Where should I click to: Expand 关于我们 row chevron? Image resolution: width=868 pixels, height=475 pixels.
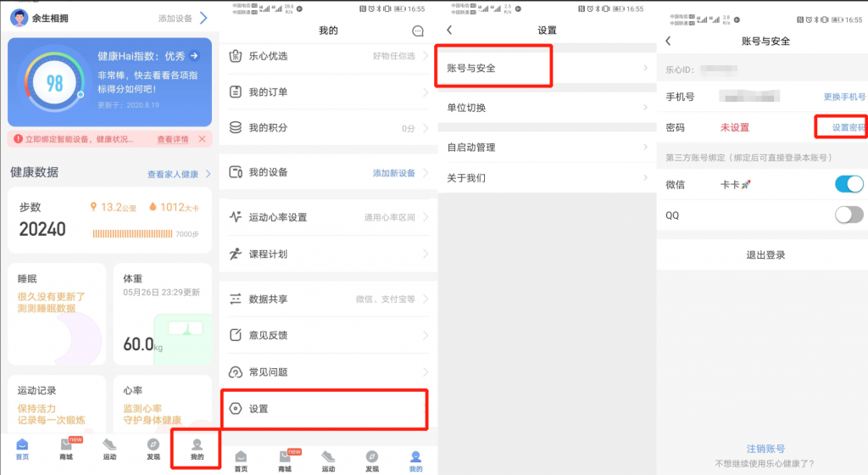pos(645,178)
